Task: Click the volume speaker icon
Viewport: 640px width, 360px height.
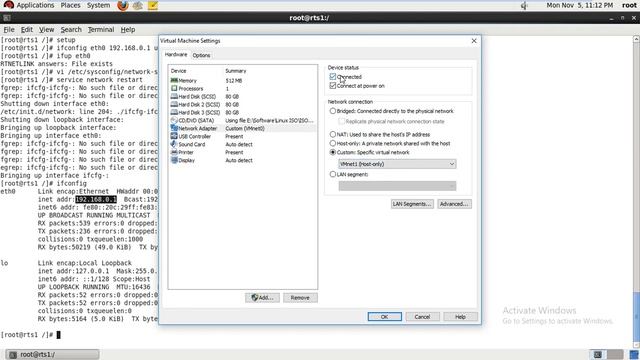Action: (524, 5)
